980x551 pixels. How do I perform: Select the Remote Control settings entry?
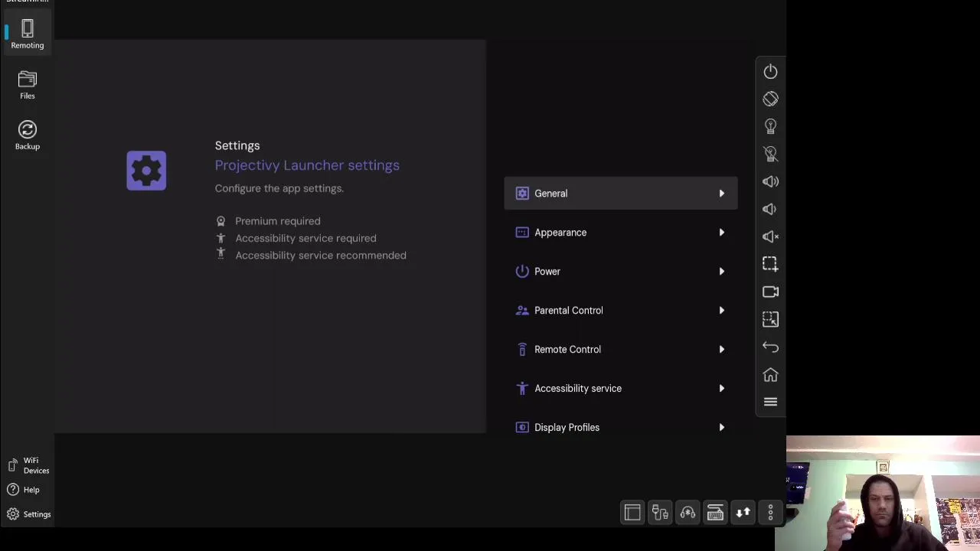click(621, 350)
